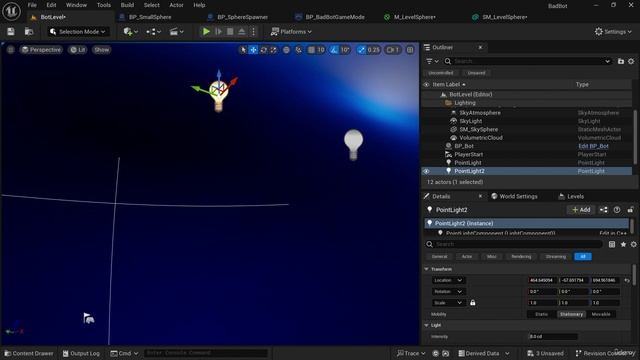Toggle rotation snapping angle icon
640x360 pixels.
coord(334,50)
